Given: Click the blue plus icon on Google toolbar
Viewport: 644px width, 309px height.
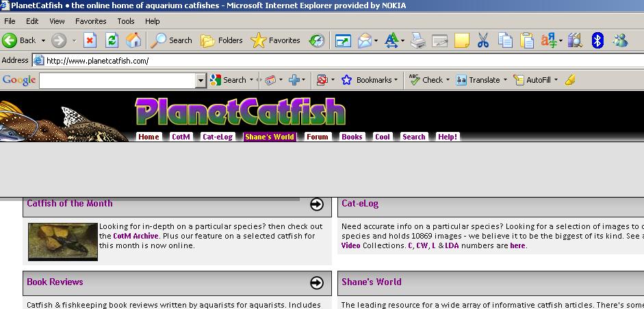Looking at the screenshot, I should pos(294,80).
